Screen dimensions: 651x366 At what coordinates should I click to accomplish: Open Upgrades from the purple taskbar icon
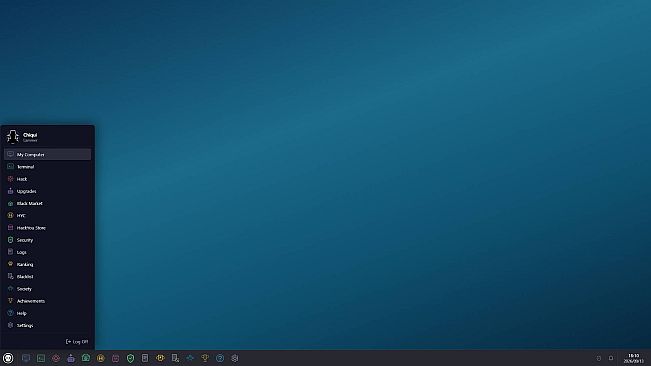tap(71, 358)
